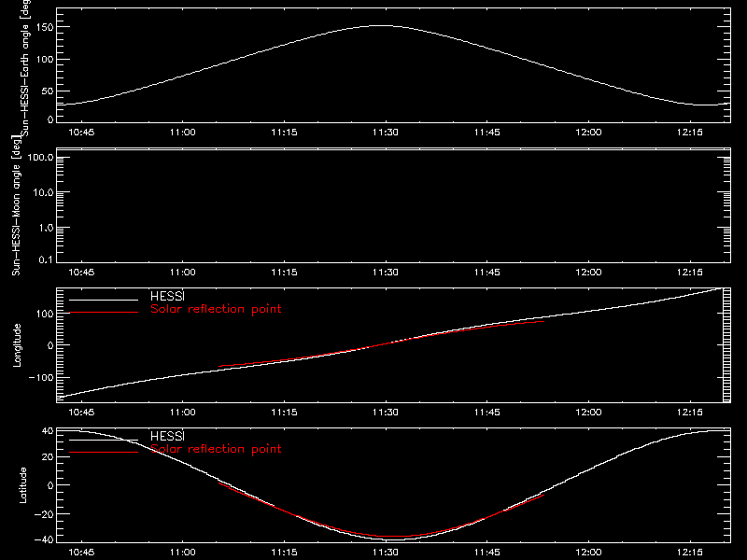Click the '150' tick on Earth angle axis
The height and width of the screenshot is (560, 747).
(x=47, y=27)
